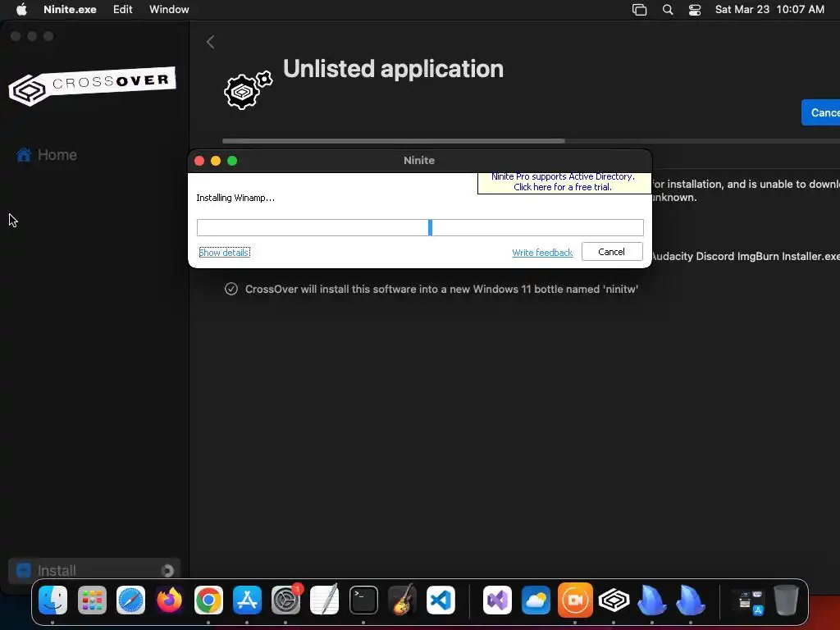Screen dimensions: 840x630
Task: Launch Google Chrome from the Dock
Action: [x=208, y=600]
